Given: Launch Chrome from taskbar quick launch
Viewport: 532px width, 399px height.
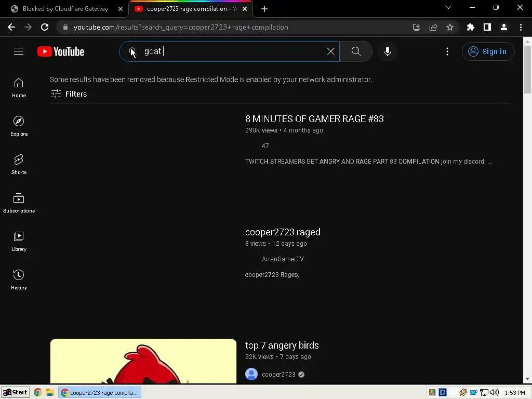Looking at the screenshot, I should click(38, 393).
